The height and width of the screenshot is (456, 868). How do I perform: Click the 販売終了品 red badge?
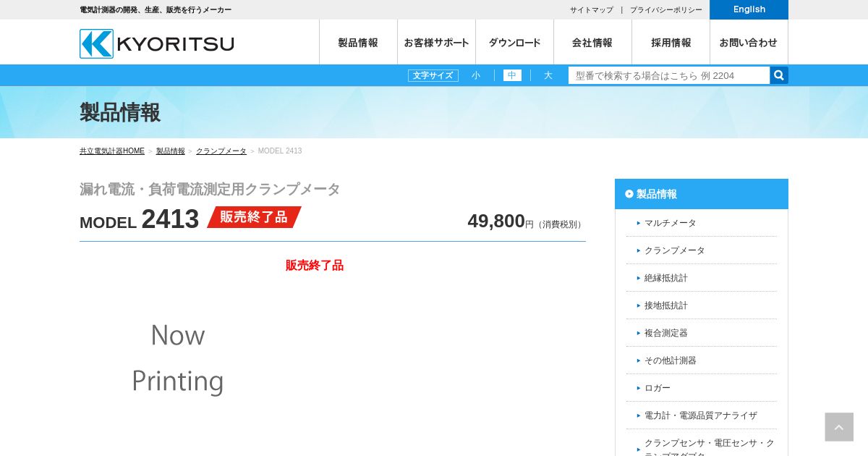point(254,217)
